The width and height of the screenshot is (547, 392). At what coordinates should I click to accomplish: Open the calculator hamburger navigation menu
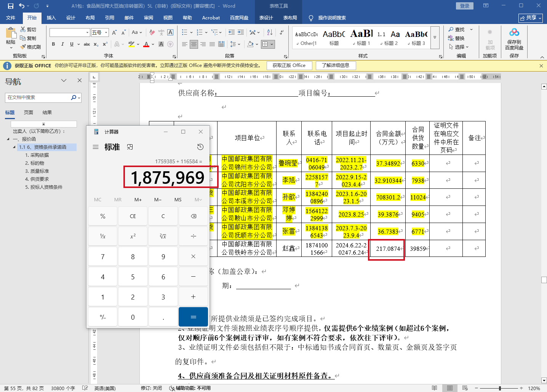point(96,147)
